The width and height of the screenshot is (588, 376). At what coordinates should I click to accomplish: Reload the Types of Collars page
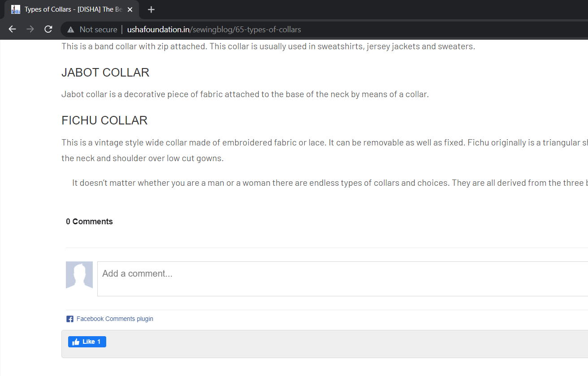(x=48, y=30)
